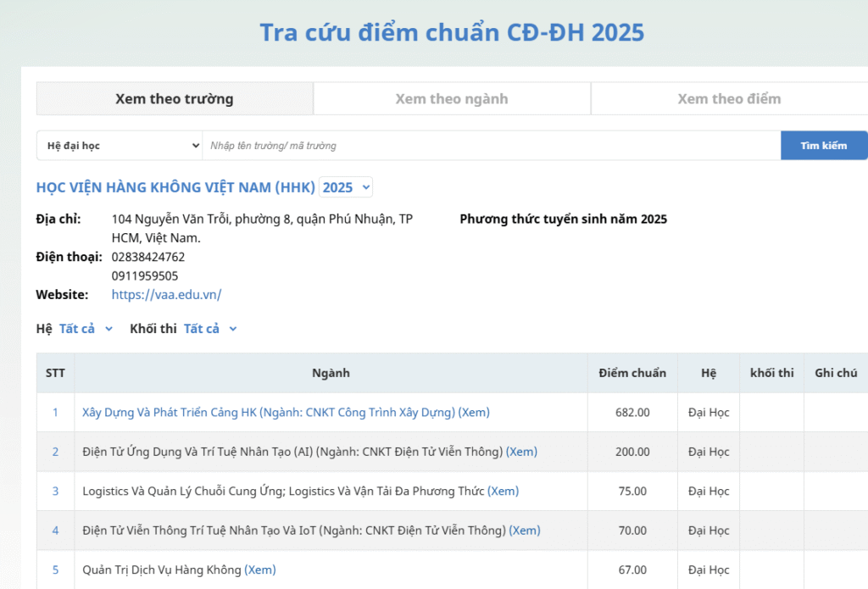Viewport: 868px width, 589px height.
Task: Select the Xem theo điểm tab
Action: [x=728, y=99]
